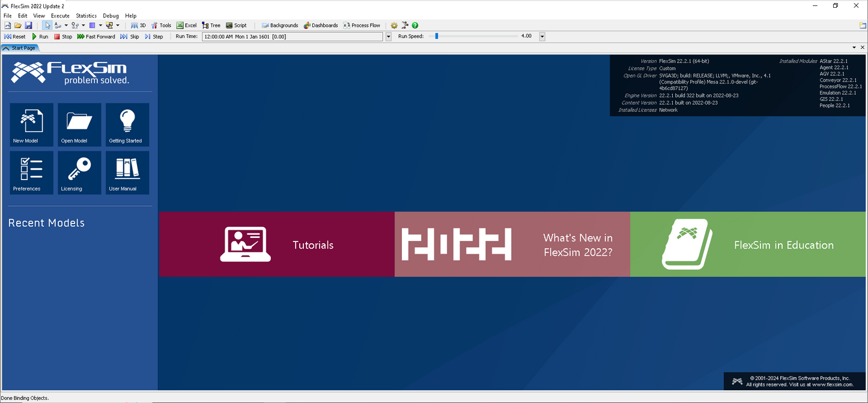Activate the create objects purple box tool
Image resolution: width=868 pixels, height=403 pixels.
tap(92, 25)
